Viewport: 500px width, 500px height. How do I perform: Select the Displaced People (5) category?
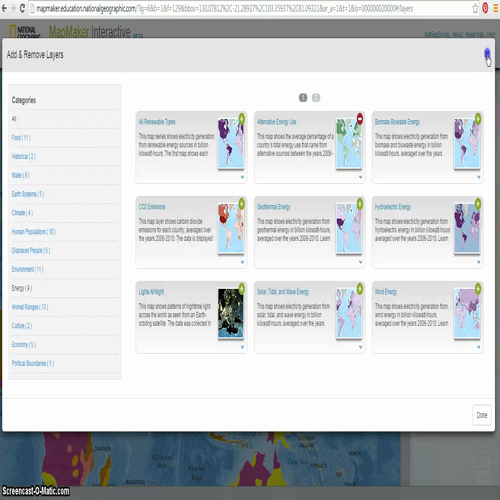click(x=31, y=250)
